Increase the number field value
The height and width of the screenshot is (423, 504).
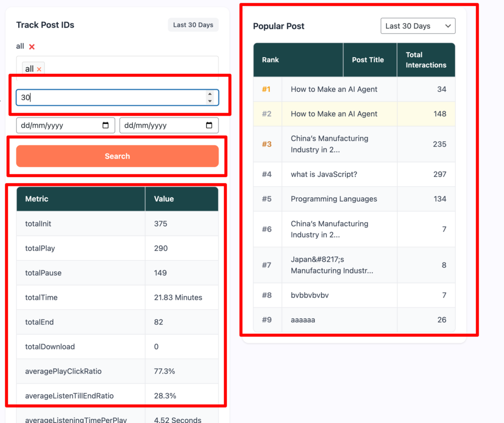[x=210, y=94]
